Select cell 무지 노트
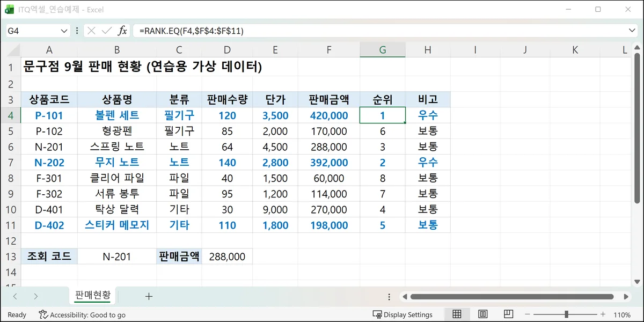 point(117,162)
